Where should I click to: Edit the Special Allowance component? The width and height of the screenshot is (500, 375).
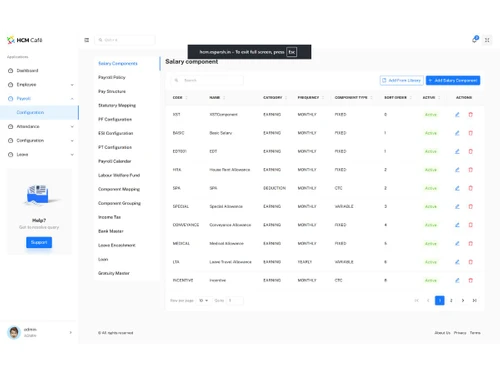pos(457,207)
